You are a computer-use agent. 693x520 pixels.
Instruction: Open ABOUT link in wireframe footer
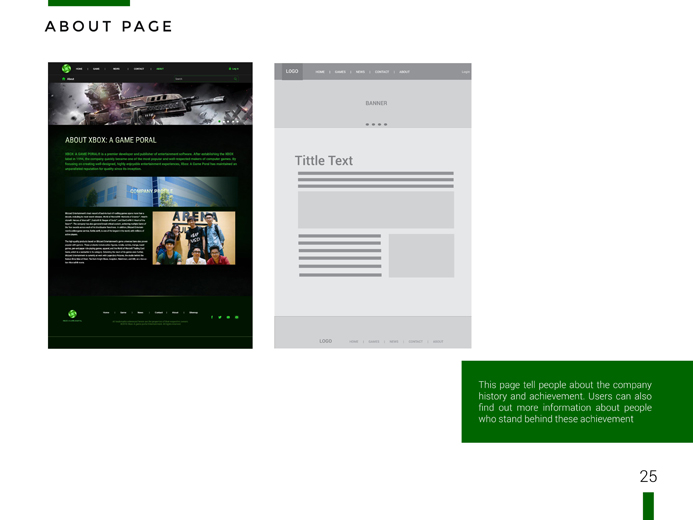click(438, 342)
